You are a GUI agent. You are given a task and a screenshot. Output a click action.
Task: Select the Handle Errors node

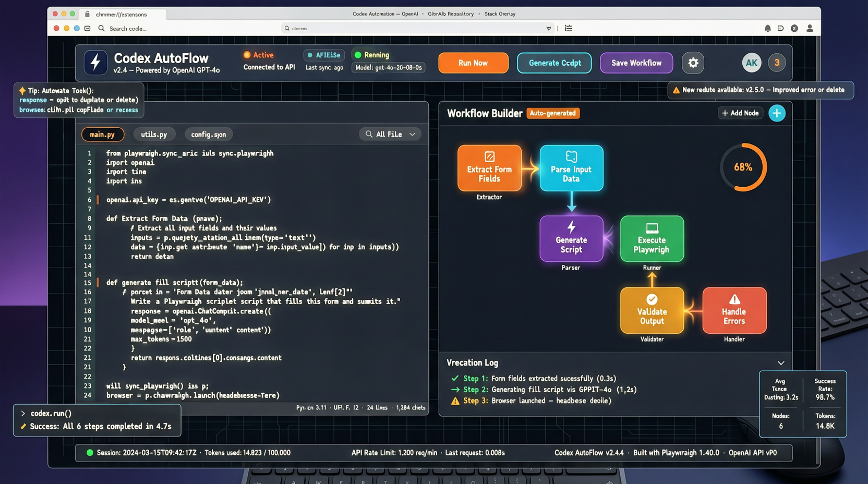[734, 310]
